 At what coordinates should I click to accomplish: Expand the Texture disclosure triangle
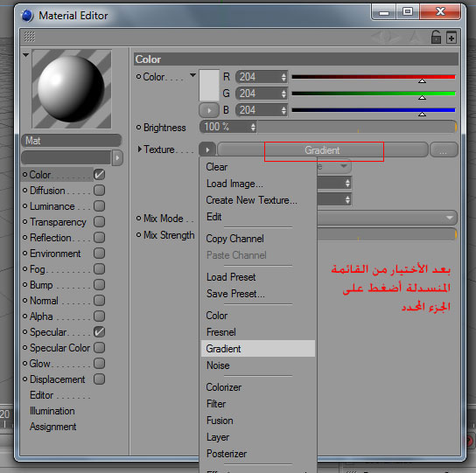(x=139, y=149)
